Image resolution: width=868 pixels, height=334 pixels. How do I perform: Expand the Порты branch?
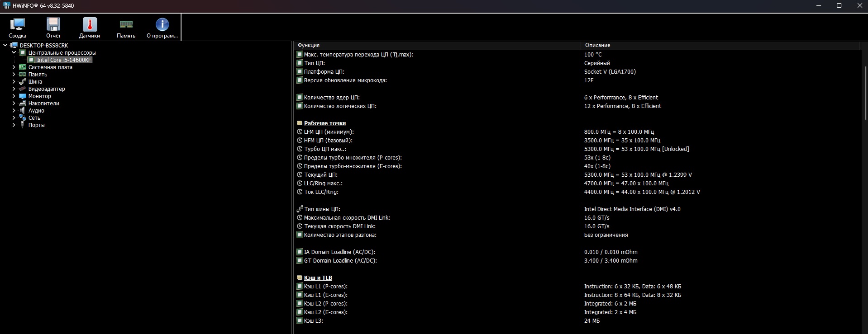[x=14, y=125]
